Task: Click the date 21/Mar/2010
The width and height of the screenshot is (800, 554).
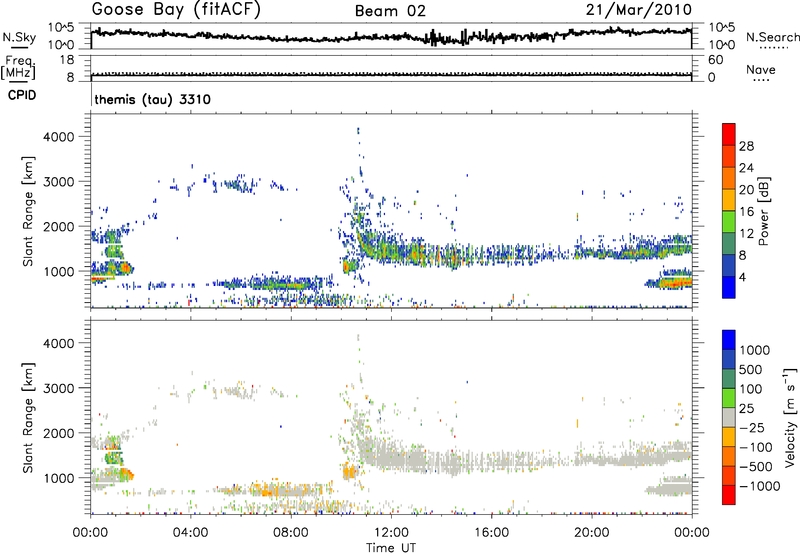Action: click(639, 10)
